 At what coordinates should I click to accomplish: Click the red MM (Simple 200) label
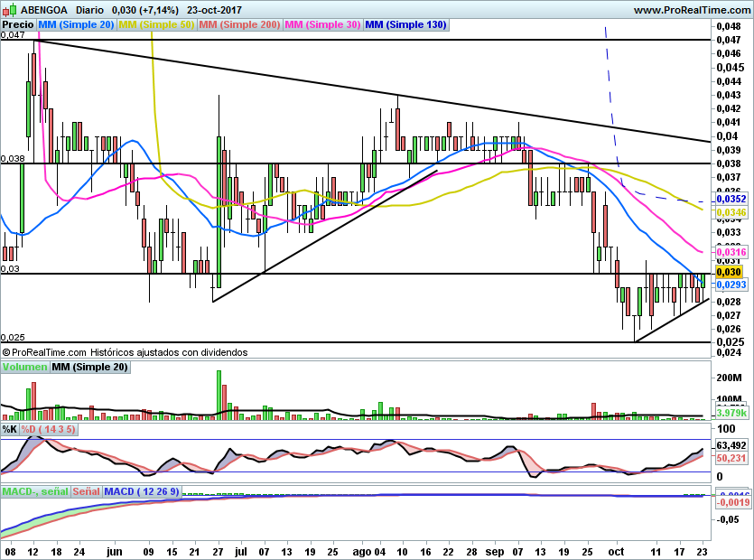[239, 25]
